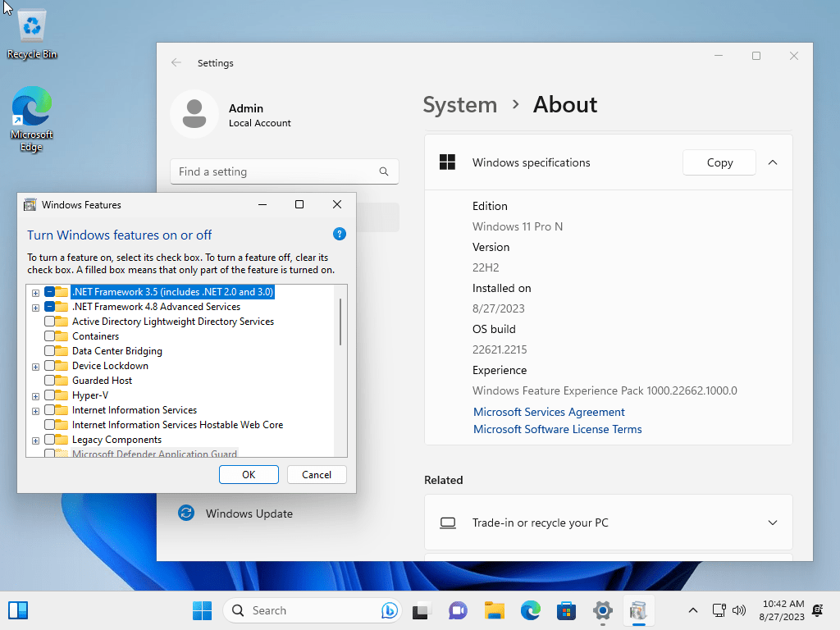Enable Active Directory Lightweight Directory Services
This screenshot has height=630, width=840.
49,322
